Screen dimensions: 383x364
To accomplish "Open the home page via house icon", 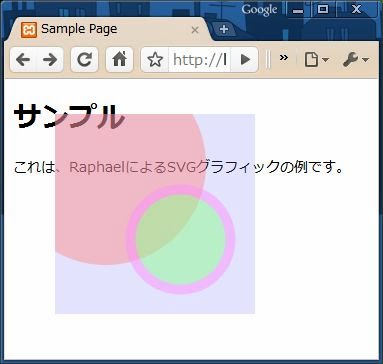I will pos(119,60).
